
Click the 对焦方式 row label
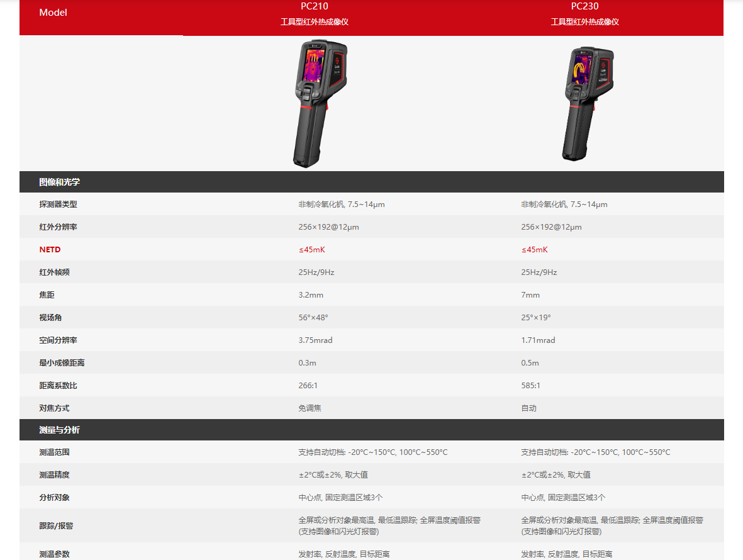click(54, 408)
